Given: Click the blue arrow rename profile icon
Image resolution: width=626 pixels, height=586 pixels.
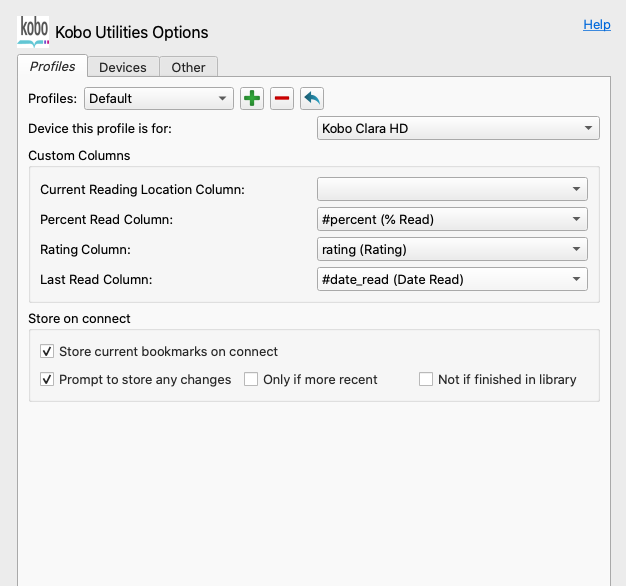Looking at the screenshot, I should tap(312, 98).
